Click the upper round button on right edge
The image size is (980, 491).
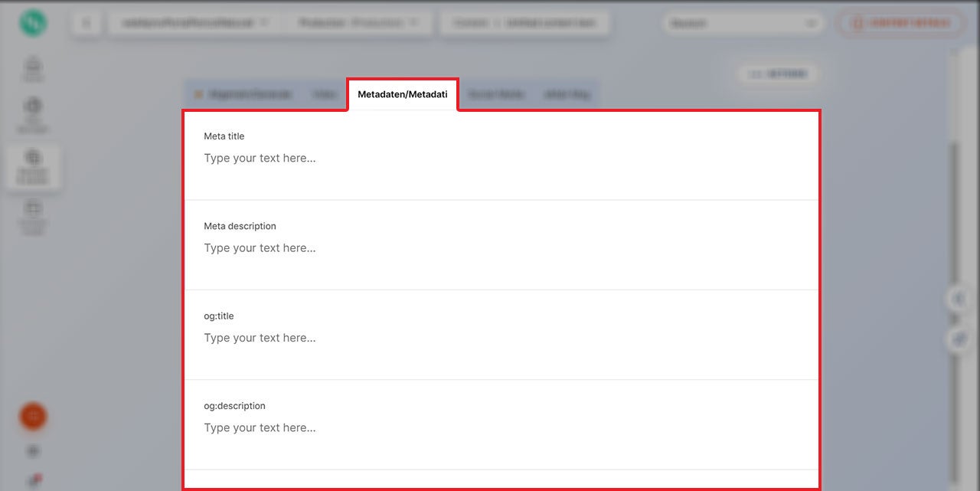pos(959,299)
